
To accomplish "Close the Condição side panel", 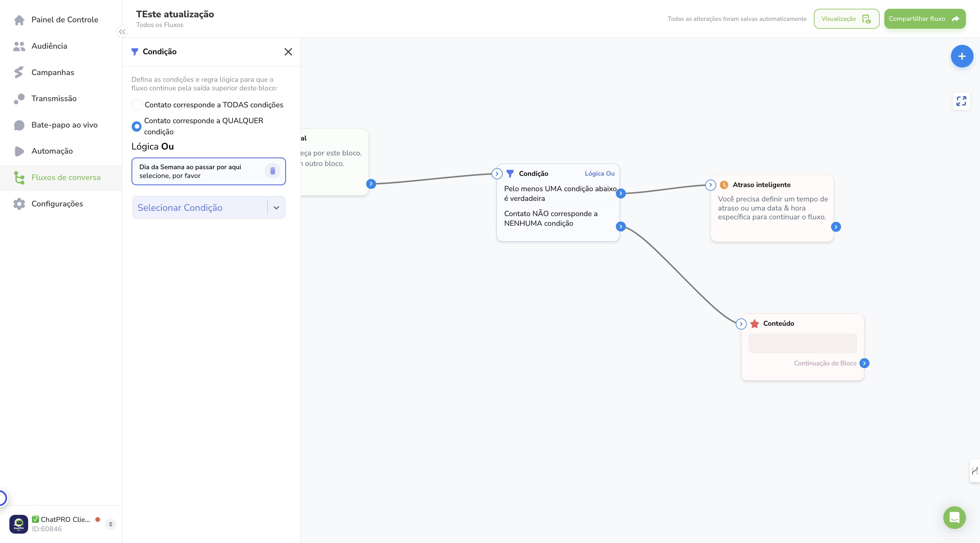I will point(288,52).
